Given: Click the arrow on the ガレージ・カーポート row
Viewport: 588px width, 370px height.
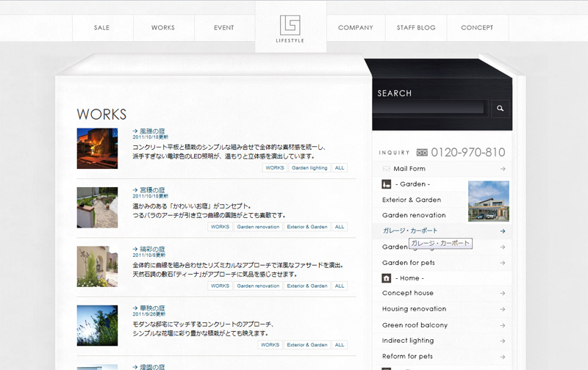Looking at the screenshot, I should tap(503, 231).
